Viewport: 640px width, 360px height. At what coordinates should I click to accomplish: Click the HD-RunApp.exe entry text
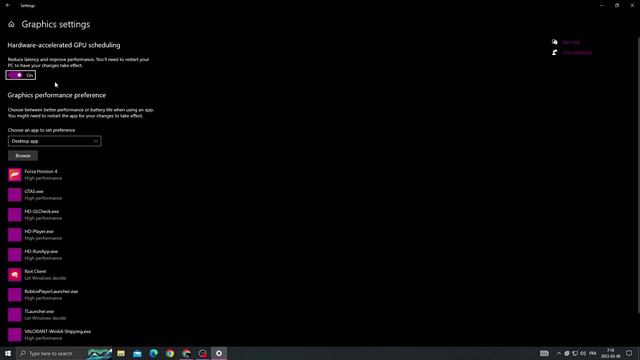(41, 251)
